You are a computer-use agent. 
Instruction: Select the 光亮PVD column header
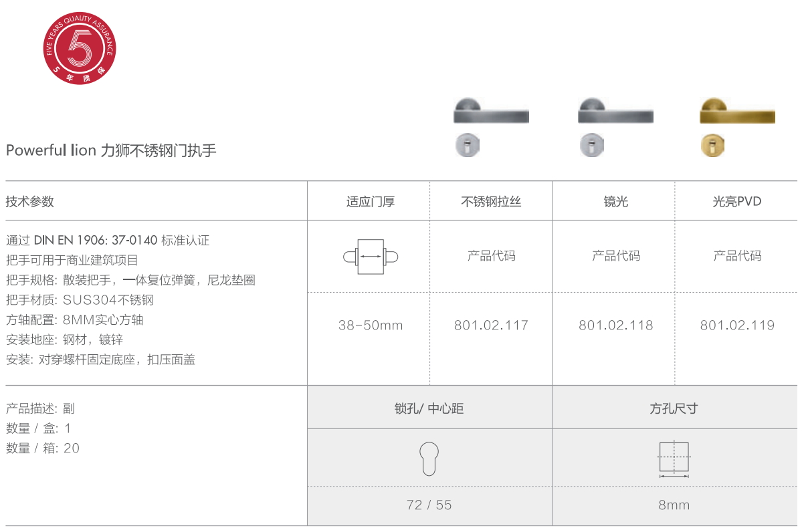click(x=737, y=201)
